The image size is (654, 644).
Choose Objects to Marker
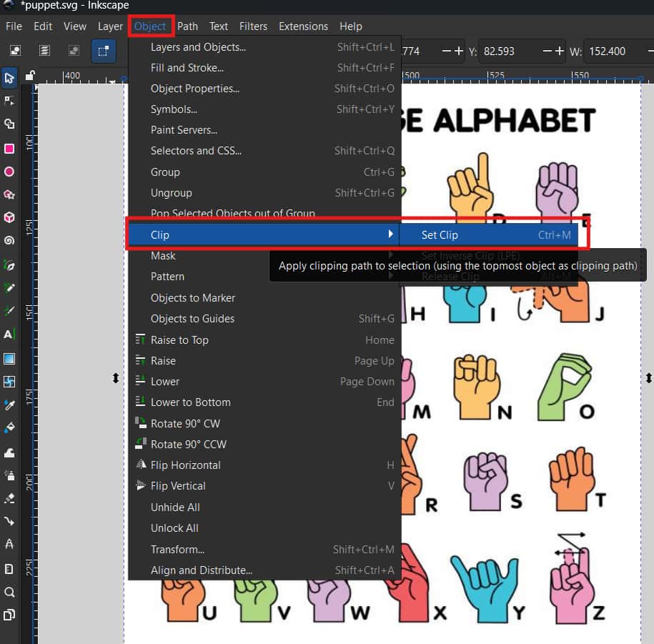(264, 298)
